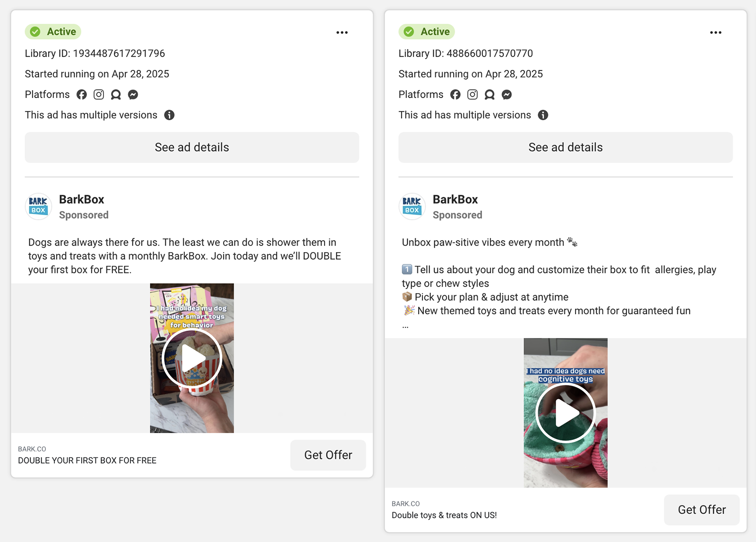
Task: Click 'Started running on Apr 28, 2025' in left ad
Action: [97, 74]
